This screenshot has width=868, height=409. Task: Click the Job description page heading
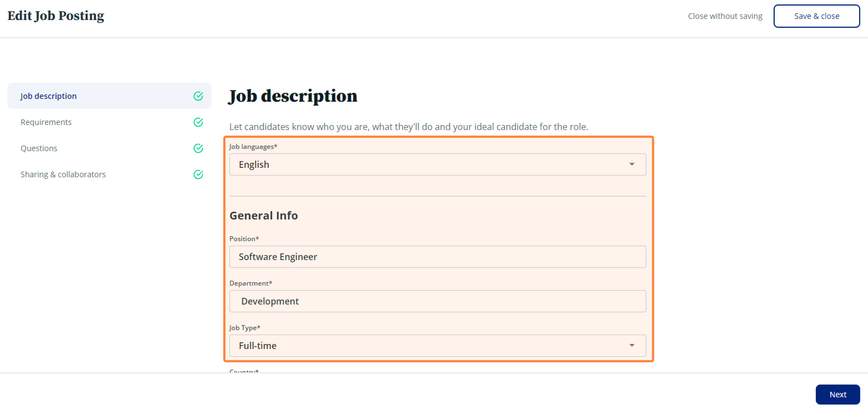(x=293, y=96)
